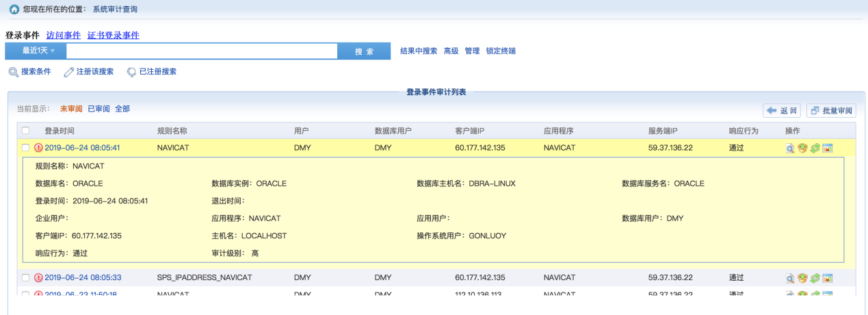Click the 系统审计查询 breadcrumb text

(115, 9)
